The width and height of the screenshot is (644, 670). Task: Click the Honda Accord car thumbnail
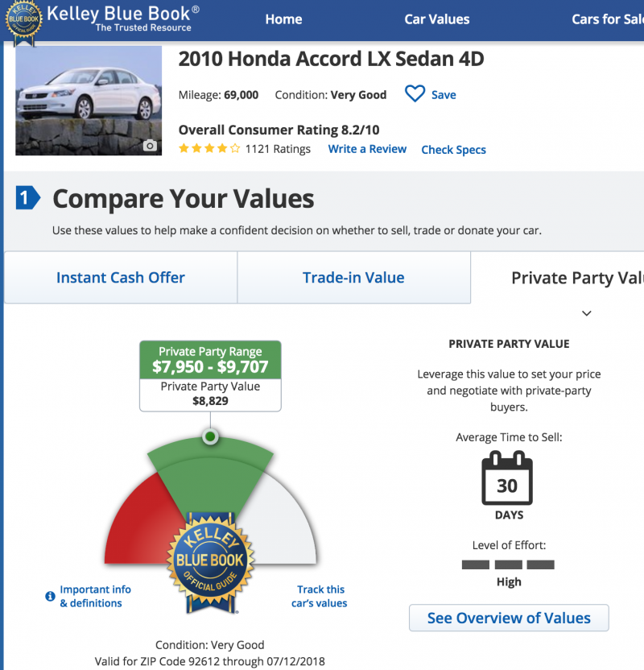coord(89,101)
